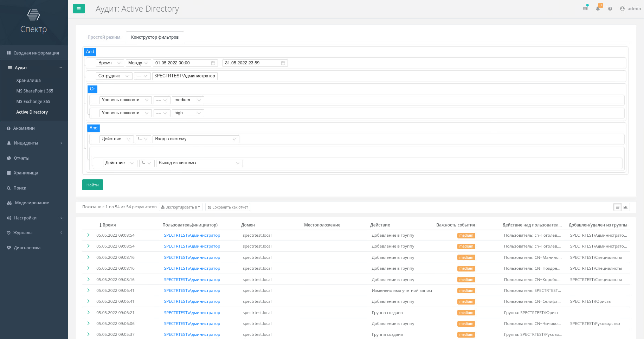Expand the 05.05.2022 09:06:21 row
644x339 pixels.
click(88, 313)
